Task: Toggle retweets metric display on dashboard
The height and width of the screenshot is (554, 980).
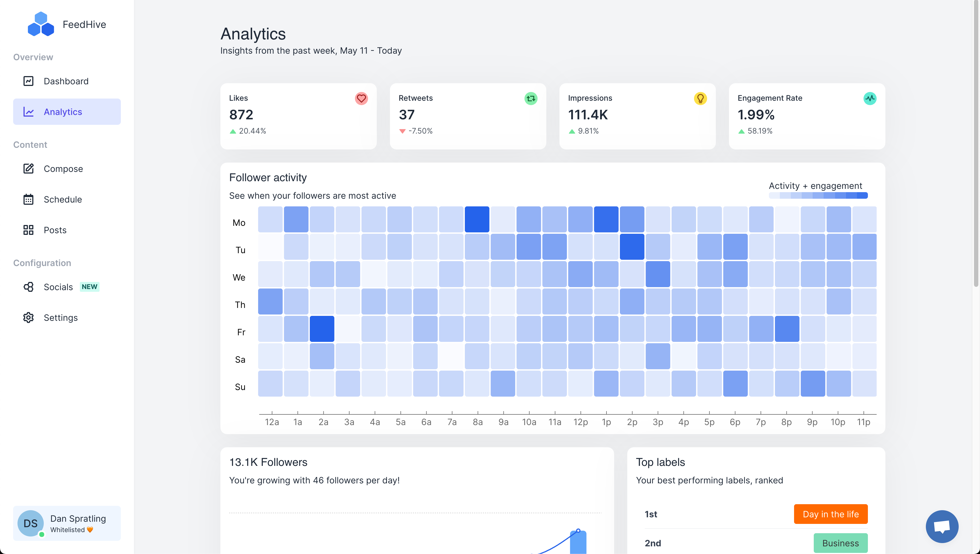Action: point(530,98)
